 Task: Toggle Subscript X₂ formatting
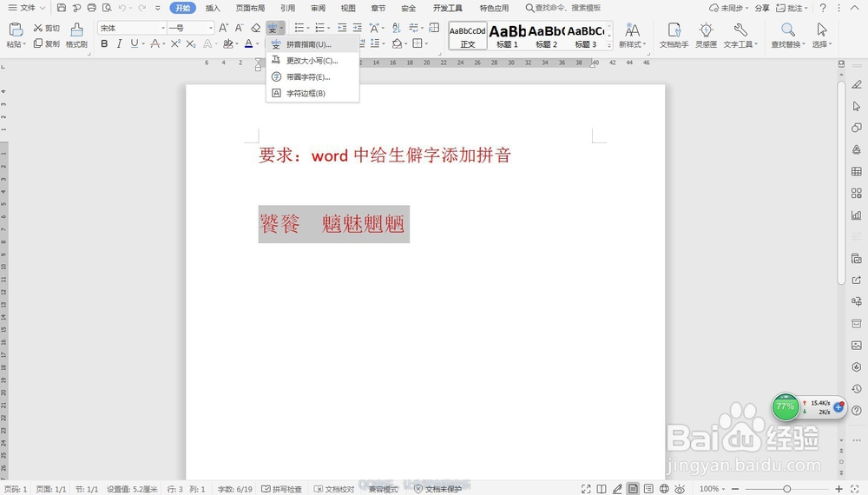[191, 43]
